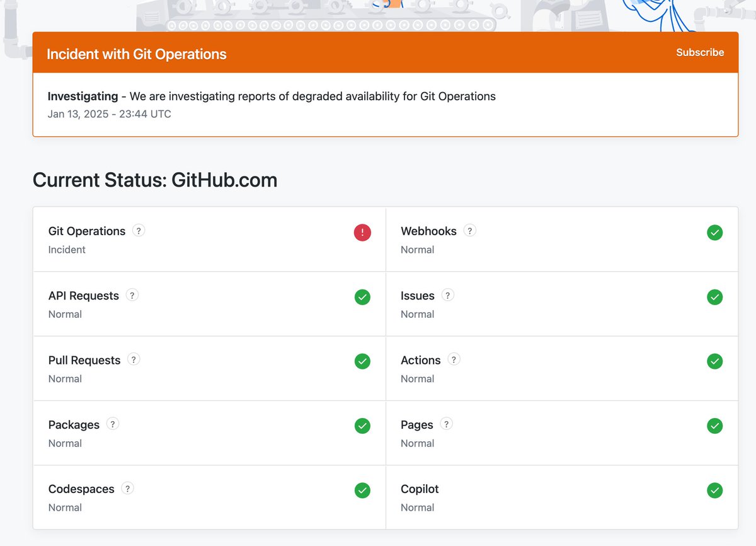Open help tooltip next to Webhooks
Screen dimensions: 756x546
(x=470, y=231)
